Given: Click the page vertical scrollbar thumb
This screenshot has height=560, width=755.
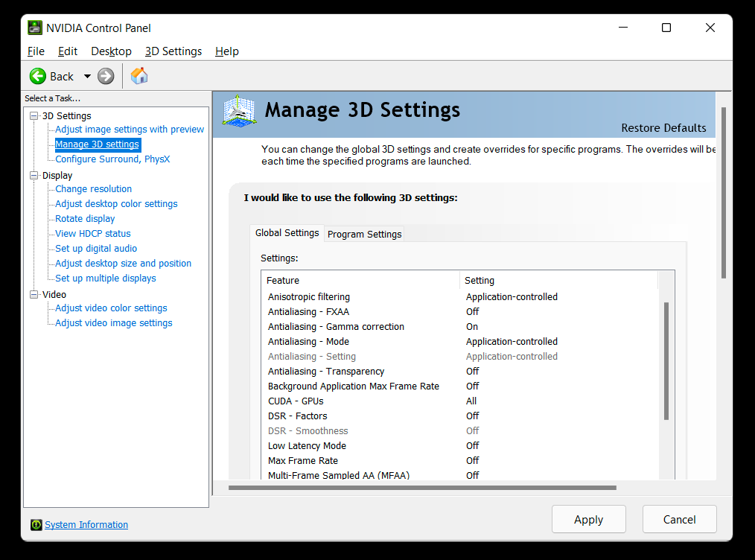Looking at the screenshot, I should (723, 193).
